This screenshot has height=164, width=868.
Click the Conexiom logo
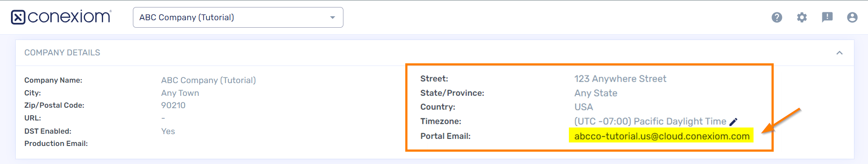point(61,17)
